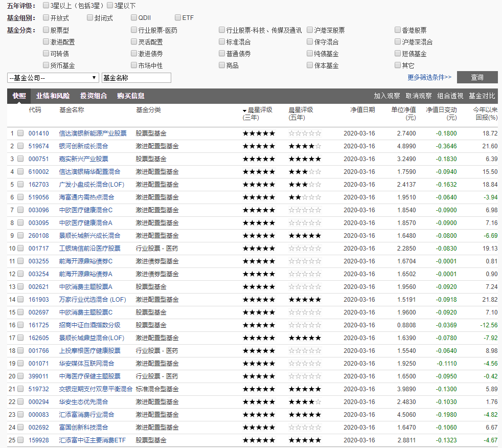Open fund 招商中证白酒指数分级
The height and width of the screenshot is (448, 502).
click(x=89, y=325)
